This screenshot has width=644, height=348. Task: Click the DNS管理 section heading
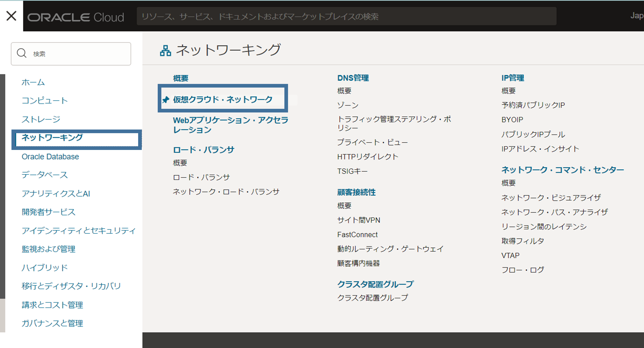pos(353,78)
